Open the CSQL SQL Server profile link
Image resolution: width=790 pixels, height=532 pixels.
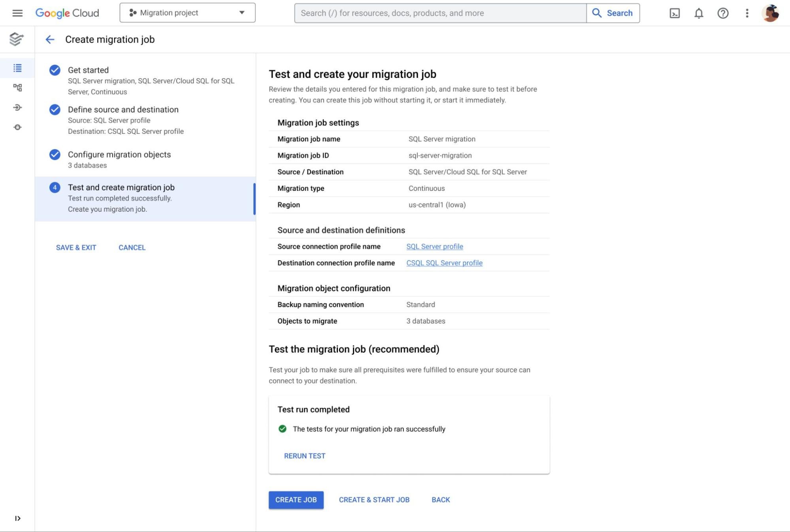pyautogui.click(x=444, y=262)
